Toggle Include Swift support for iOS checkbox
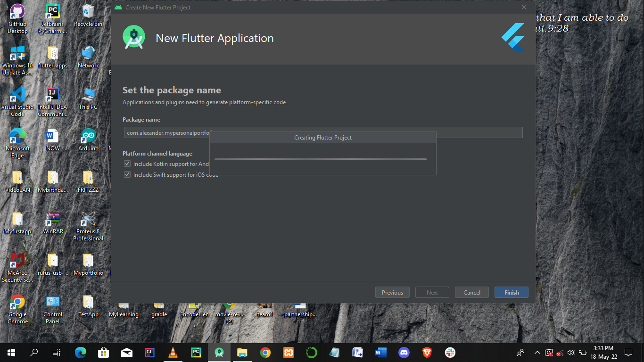The height and width of the screenshot is (362, 644). (127, 174)
